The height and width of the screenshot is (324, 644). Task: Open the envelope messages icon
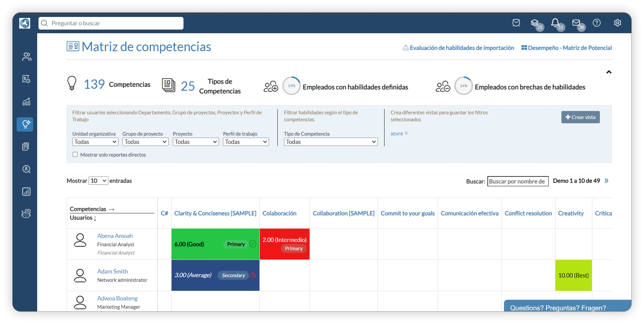[576, 23]
